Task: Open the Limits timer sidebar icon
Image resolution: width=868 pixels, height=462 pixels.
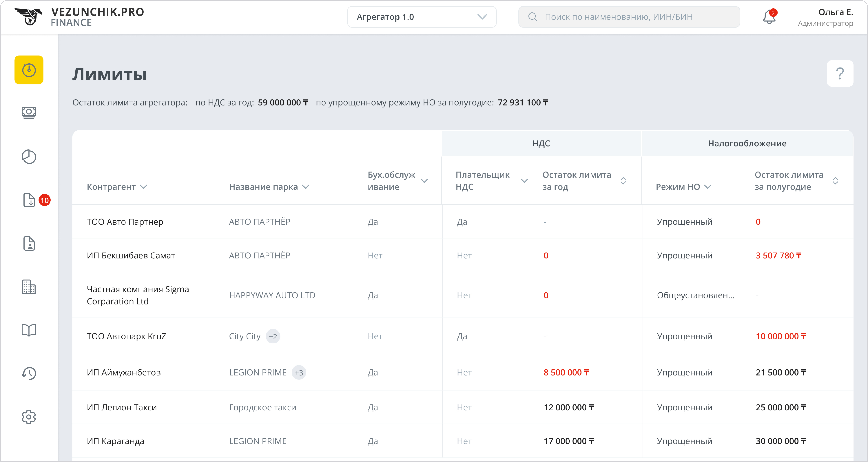Action: [29, 70]
